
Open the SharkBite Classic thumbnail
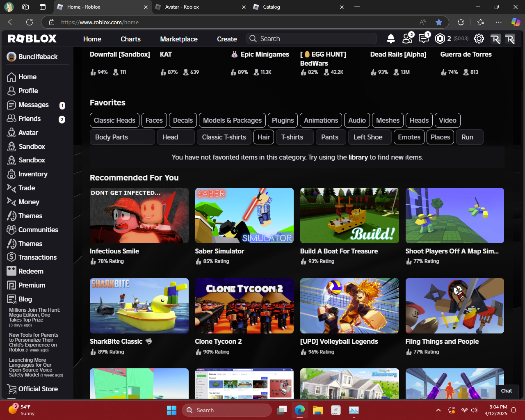(x=139, y=306)
